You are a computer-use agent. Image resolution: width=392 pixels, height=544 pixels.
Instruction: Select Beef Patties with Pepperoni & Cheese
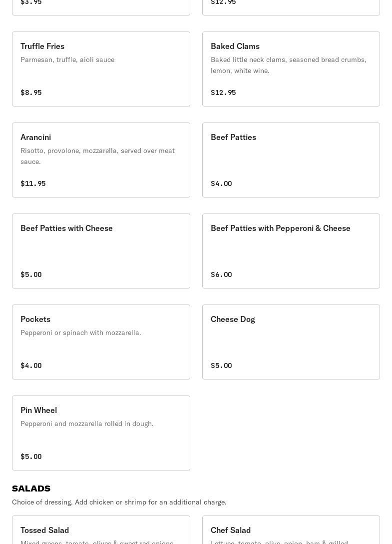[x=291, y=251]
